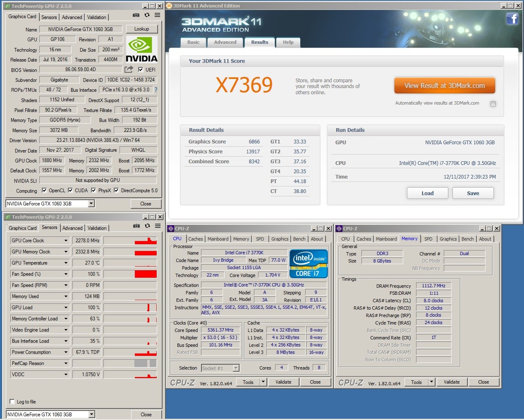Open GPU selector dropdown in Sensors window
524x420 pixels.
coord(92,414)
